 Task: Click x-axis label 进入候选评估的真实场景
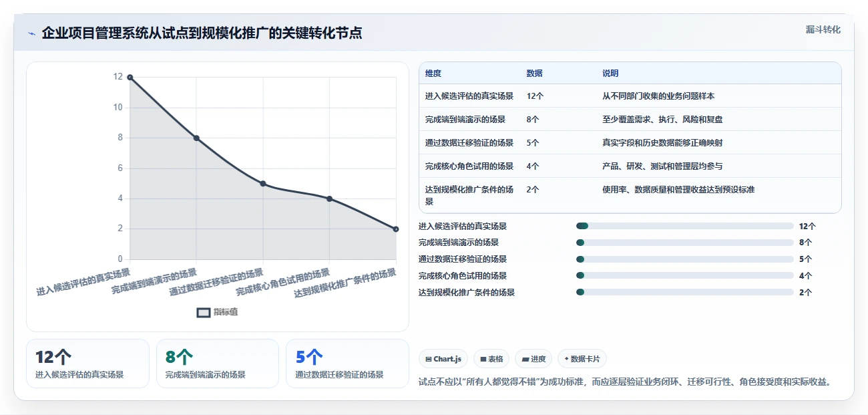(x=83, y=281)
